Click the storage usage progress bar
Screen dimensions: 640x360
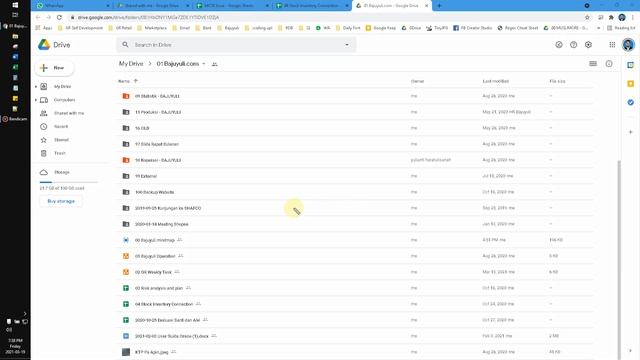(x=69, y=182)
